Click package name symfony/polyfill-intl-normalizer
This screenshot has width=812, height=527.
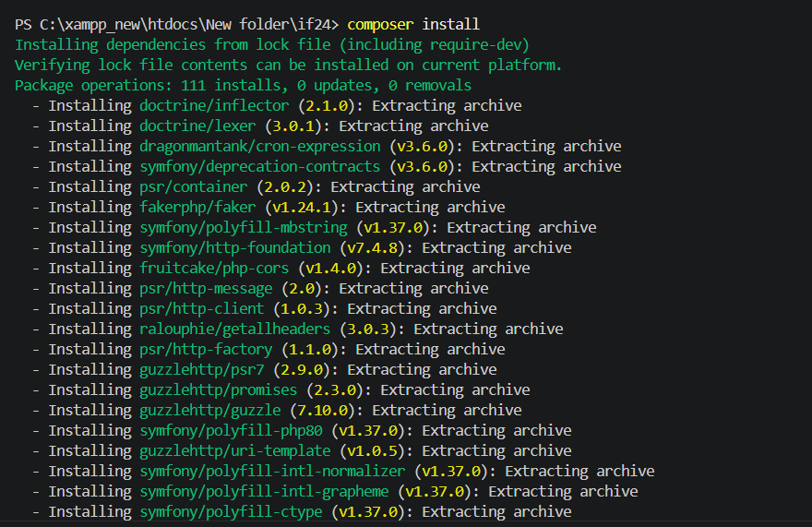coord(272,471)
